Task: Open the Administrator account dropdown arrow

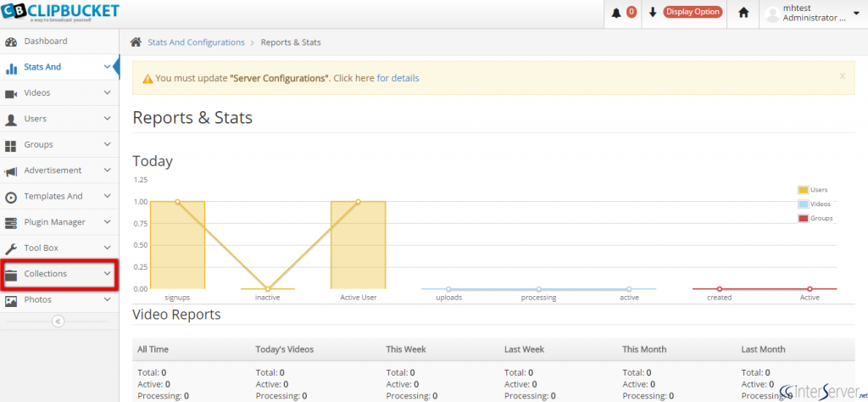Action: [857, 13]
